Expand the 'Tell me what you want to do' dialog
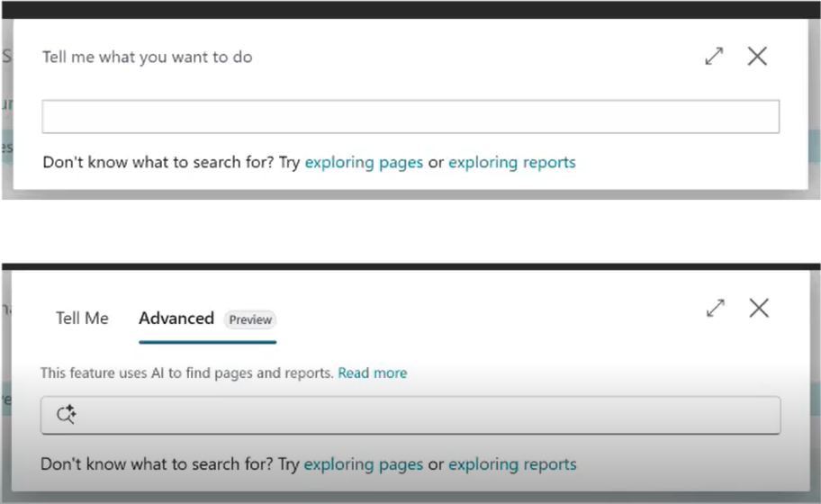Viewport: 821px width, 504px height. click(x=714, y=57)
